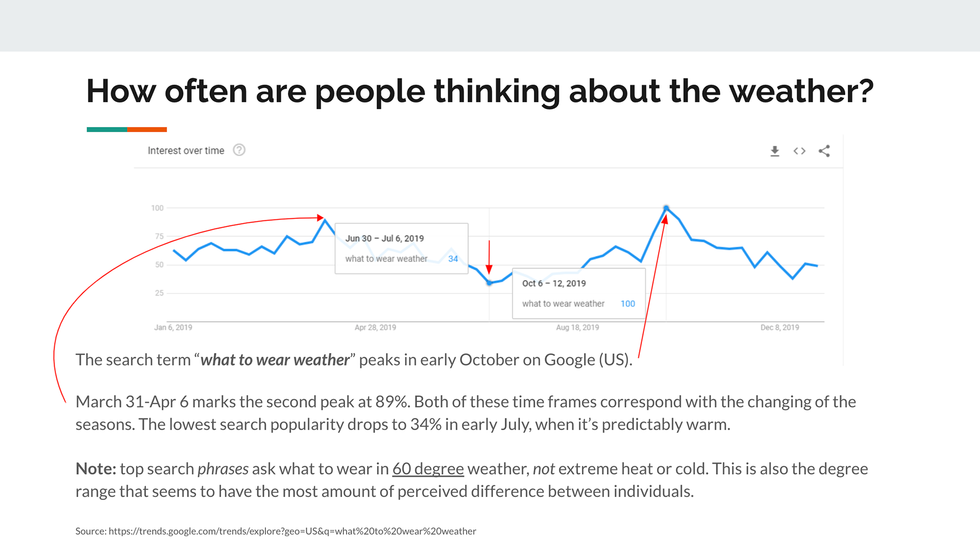Viewport: 980px width, 549px height.
Task: Select the July low data point
Action: coord(489,282)
